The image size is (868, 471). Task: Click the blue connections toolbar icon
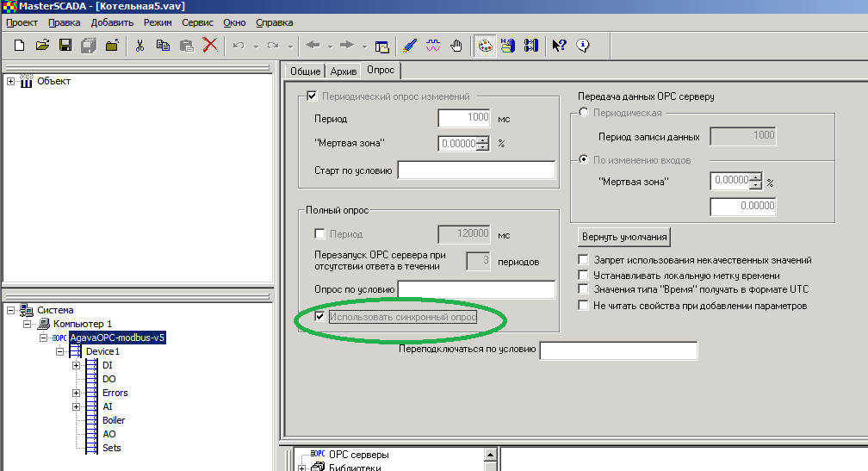pos(530,46)
